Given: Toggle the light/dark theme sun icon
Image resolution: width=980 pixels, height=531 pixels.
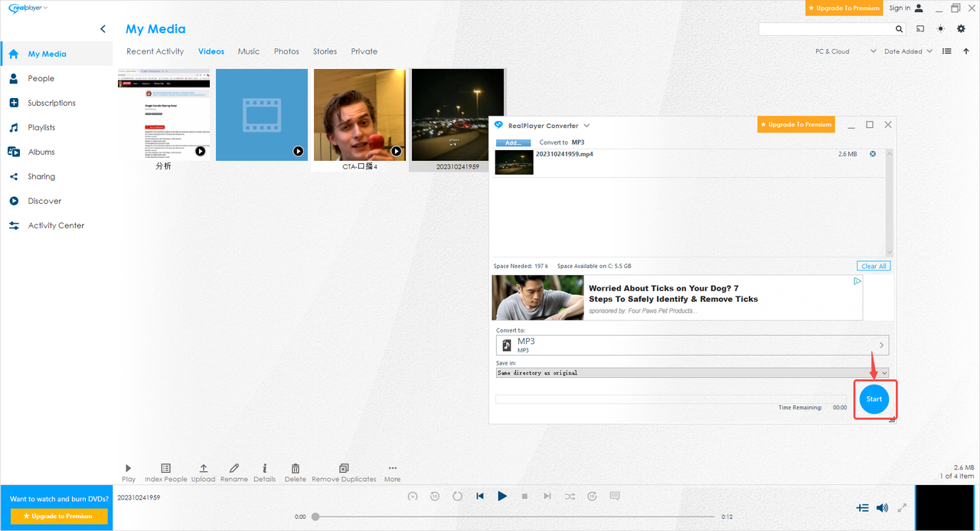Looking at the screenshot, I should 941,29.
